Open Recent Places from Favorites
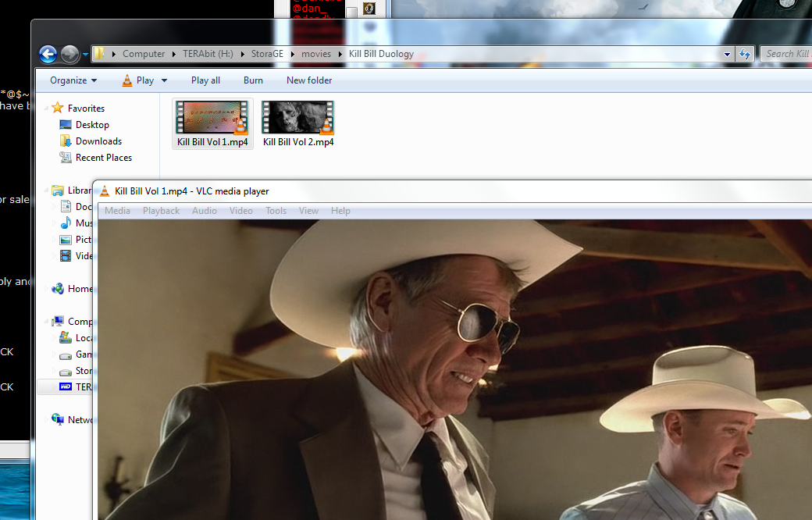This screenshot has height=520, width=812. [x=96, y=158]
